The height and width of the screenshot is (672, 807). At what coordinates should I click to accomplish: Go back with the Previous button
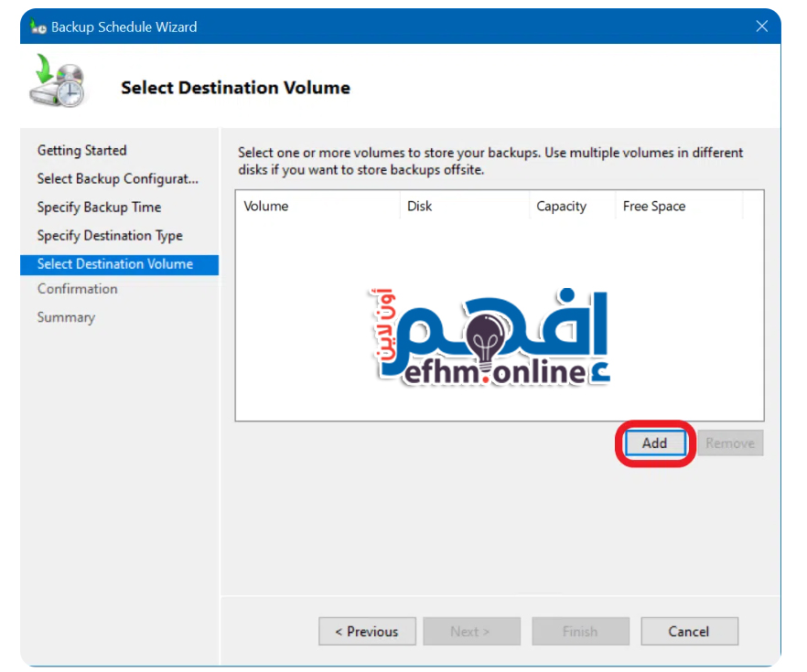point(367,632)
